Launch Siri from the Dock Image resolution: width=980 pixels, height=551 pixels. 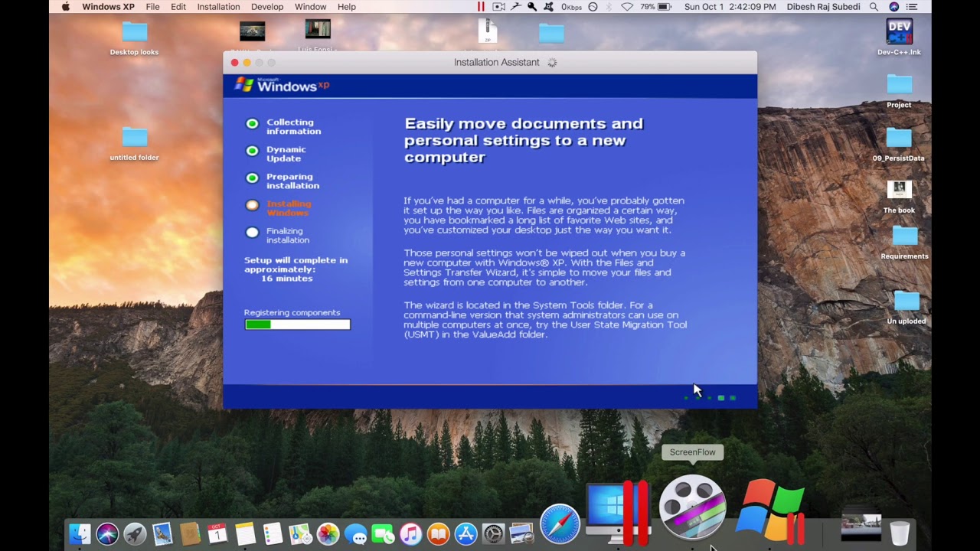point(107,533)
